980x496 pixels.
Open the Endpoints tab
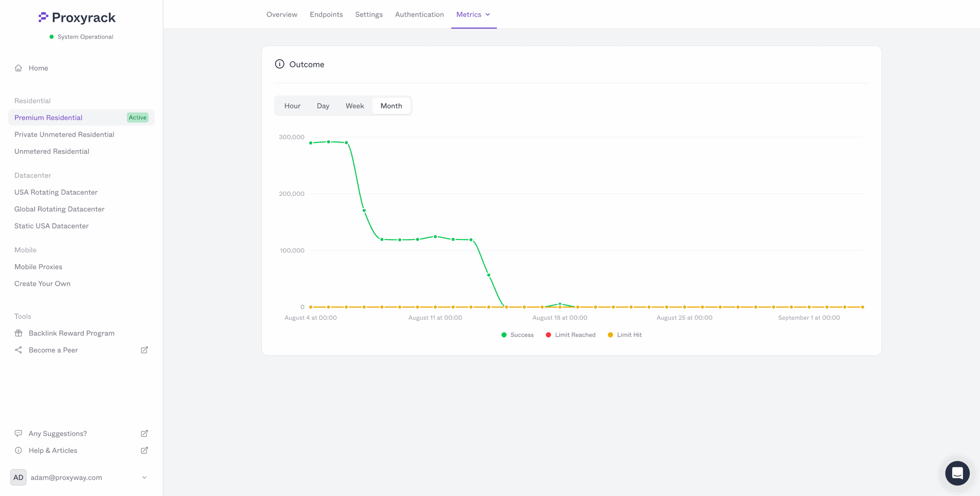click(x=326, y=15)
